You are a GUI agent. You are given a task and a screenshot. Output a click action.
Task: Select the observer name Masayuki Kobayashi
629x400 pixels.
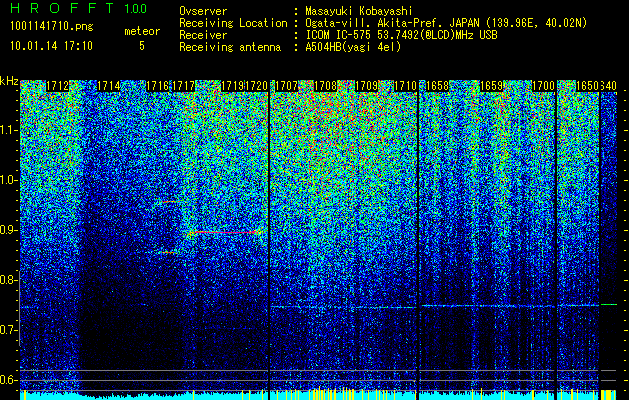[359, 11]
